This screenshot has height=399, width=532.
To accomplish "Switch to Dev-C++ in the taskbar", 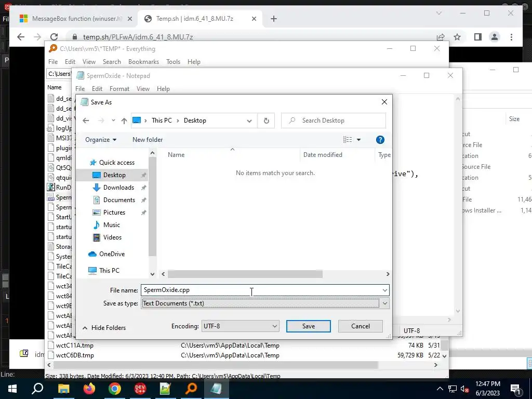I will tap(140, 389).
